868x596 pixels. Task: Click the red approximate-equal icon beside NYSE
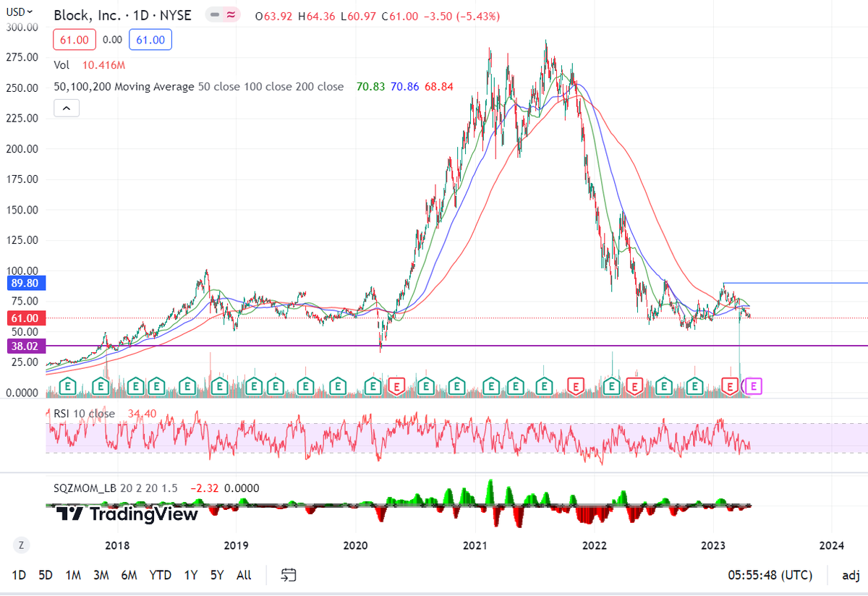[231, 15]
